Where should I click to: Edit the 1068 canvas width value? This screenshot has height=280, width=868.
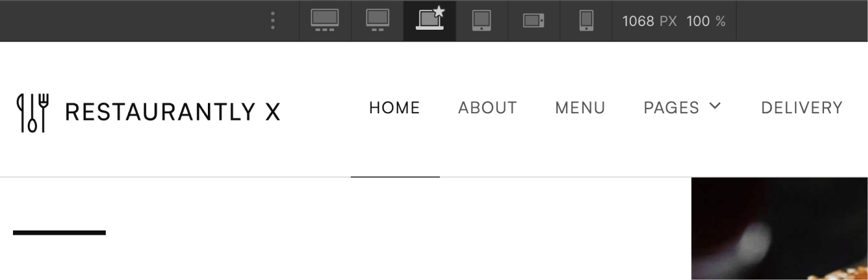[638, 21]
